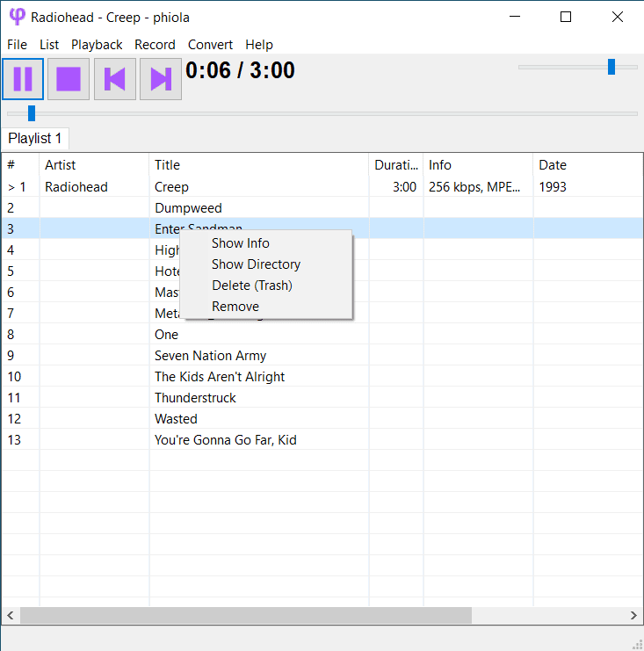The width and height of the screenshot is (644, 651).
Task: Click the seek bar position handle
Action: [32, 113]
